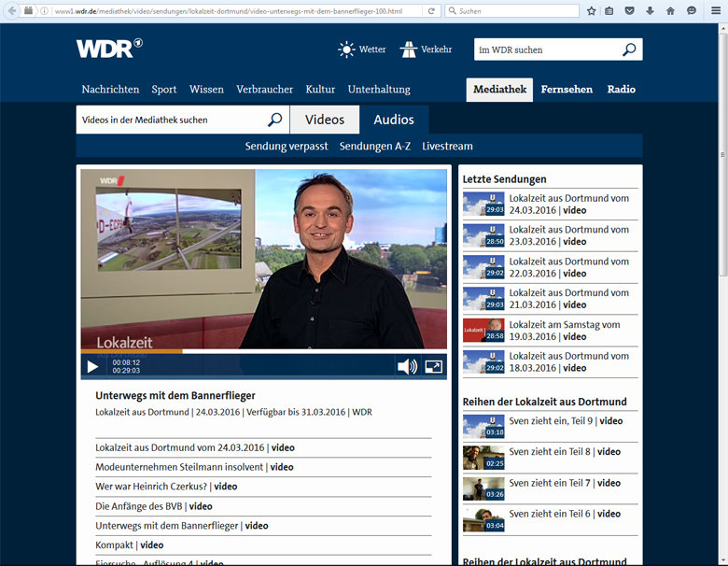This screenshot has width=728, height=566.
Task: Select the Radio tab
Action: tap(622, 90)
